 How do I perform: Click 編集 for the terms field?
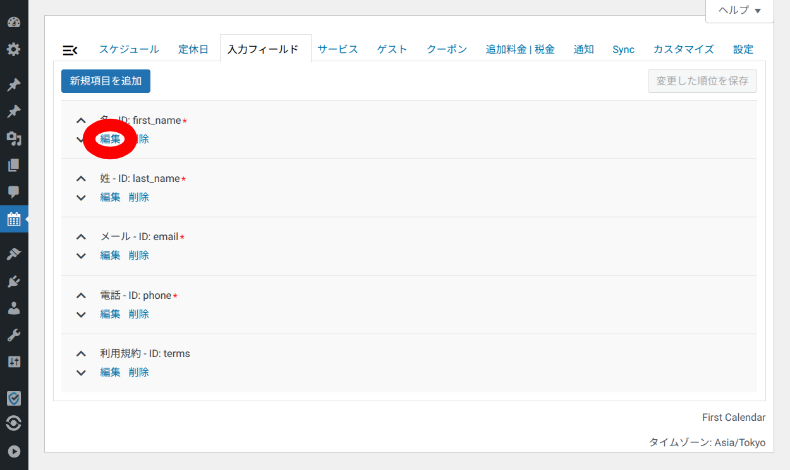tap(110, 372)
